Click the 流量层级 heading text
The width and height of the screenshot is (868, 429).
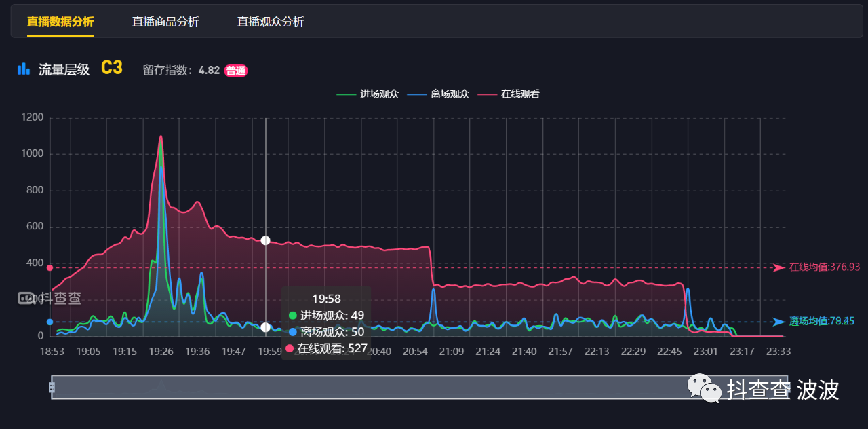[x=64, y=69]
